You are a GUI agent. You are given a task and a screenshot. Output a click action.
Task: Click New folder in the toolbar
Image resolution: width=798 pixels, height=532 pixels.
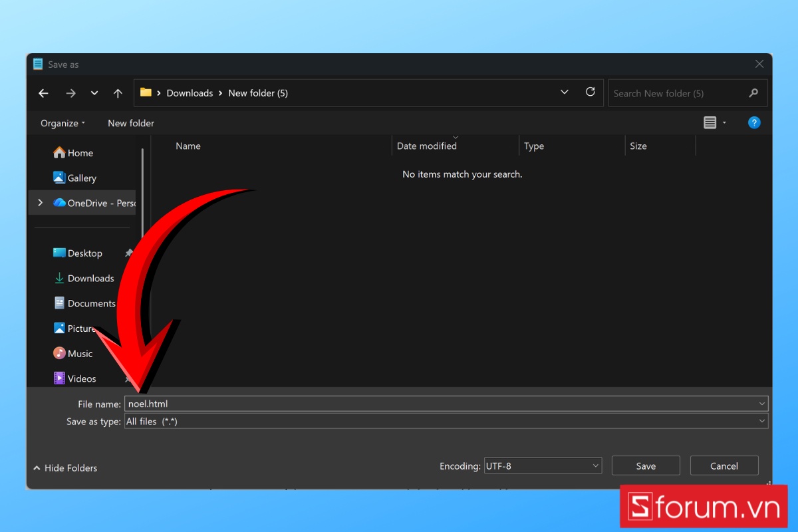(131, 123)
